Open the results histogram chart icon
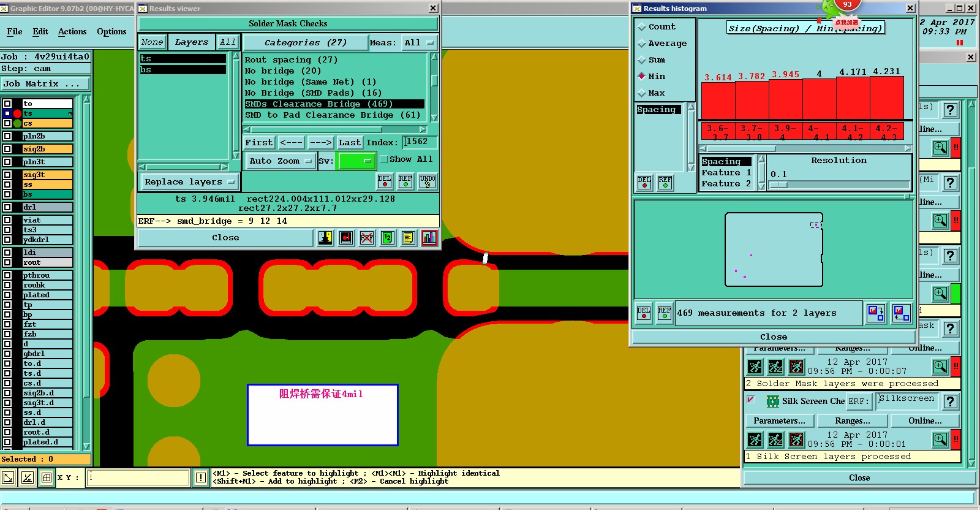 (429, 238)
